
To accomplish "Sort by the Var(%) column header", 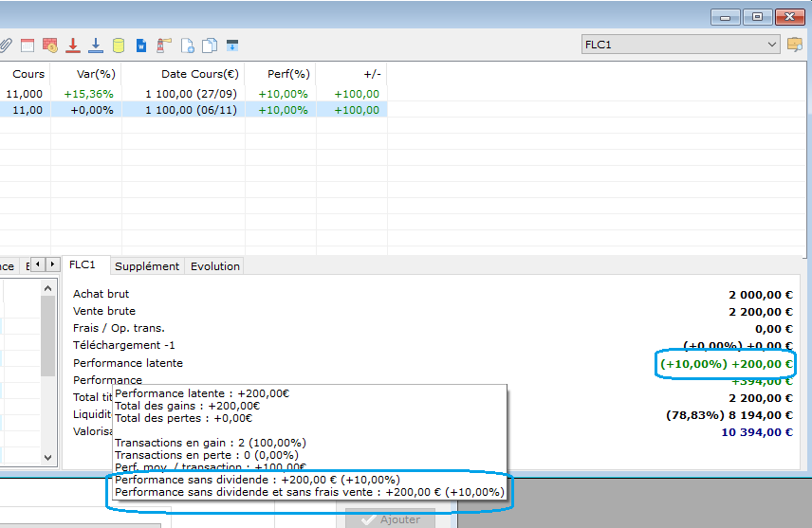I will pyautogui.click(x=86, y=74).
